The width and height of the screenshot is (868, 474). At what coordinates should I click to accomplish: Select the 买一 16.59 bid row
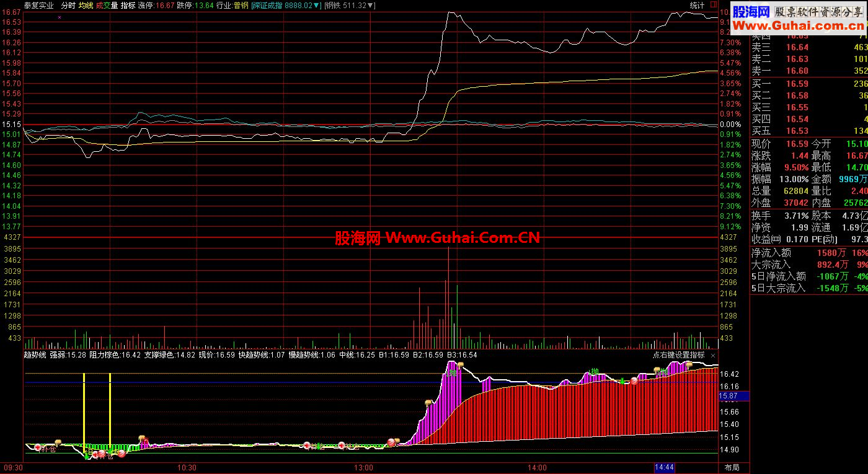coord(809,84)
